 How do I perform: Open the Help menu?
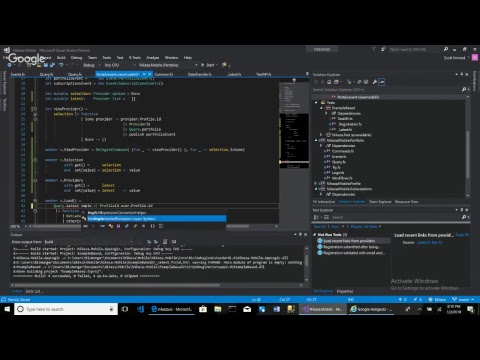click(188, 58)
